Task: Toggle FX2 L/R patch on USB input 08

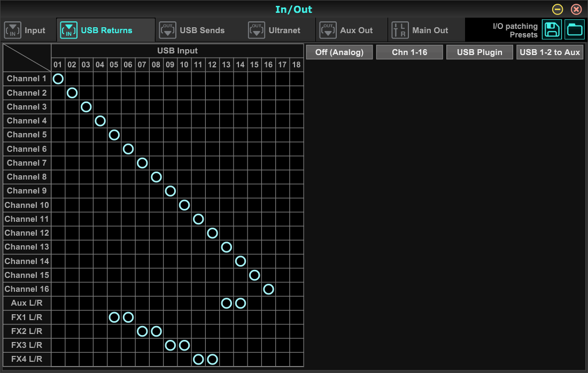Action: click(156, 331)
